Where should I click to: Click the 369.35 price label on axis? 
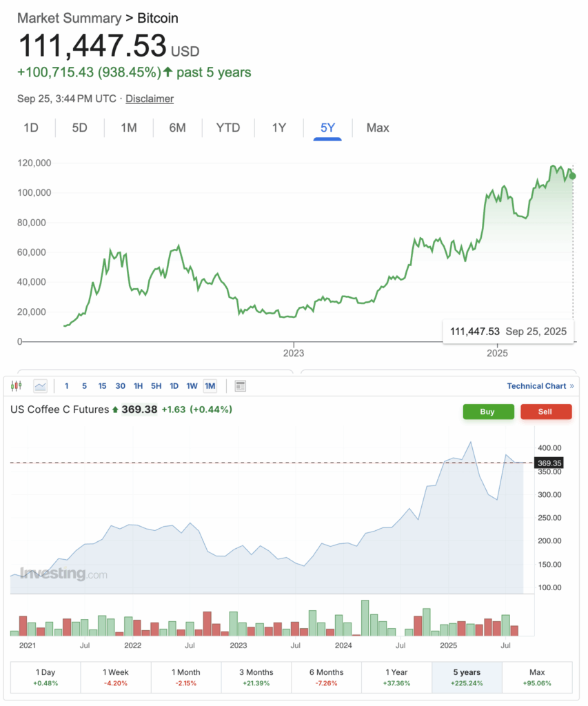(x=550, y=463)
